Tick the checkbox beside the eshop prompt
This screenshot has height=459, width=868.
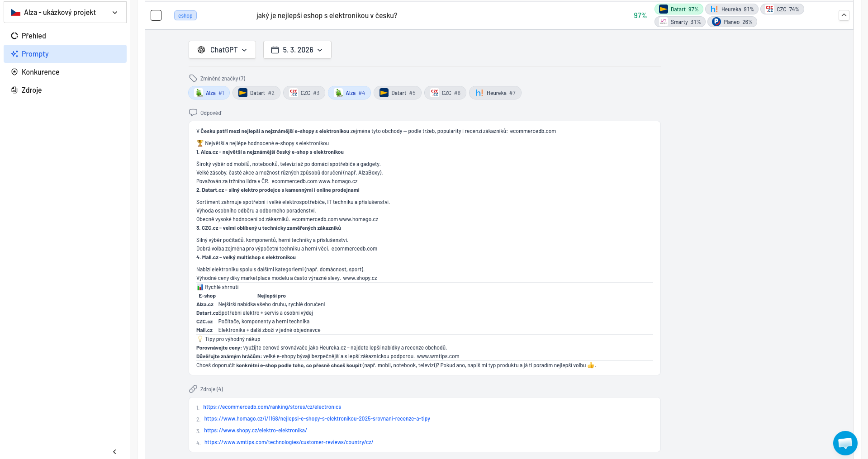click(x=156, y=16)
